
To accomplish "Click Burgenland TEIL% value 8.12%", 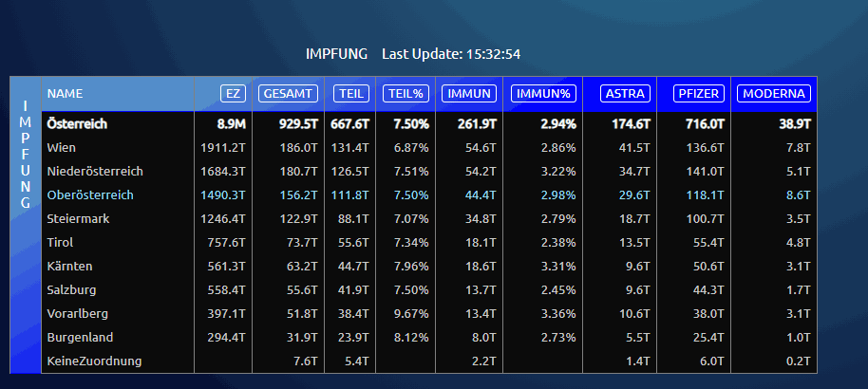I will (411, 337).
